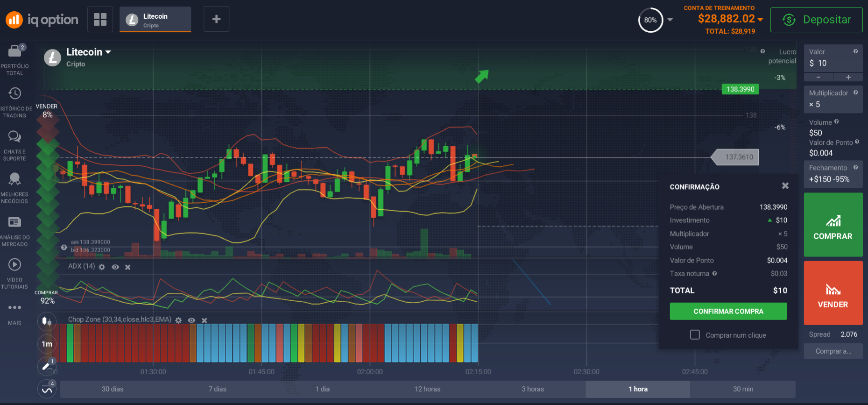Select the 1 hora chart range

(x=638, y=389)
